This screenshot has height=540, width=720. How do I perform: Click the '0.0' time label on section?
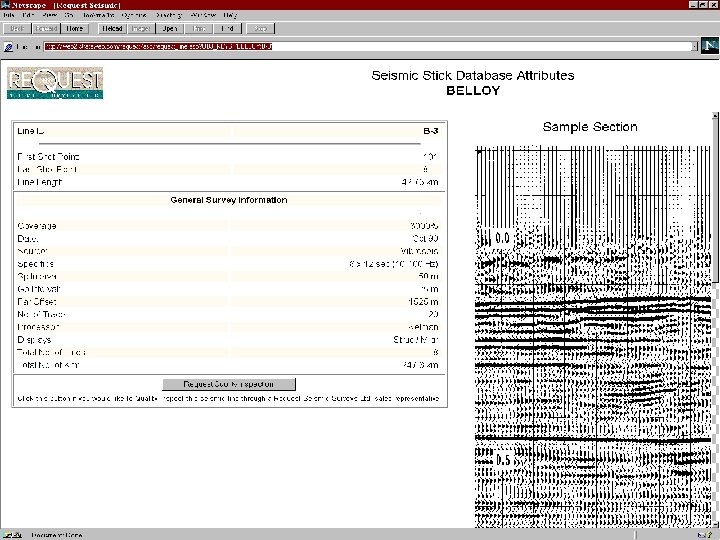(502, 238)
